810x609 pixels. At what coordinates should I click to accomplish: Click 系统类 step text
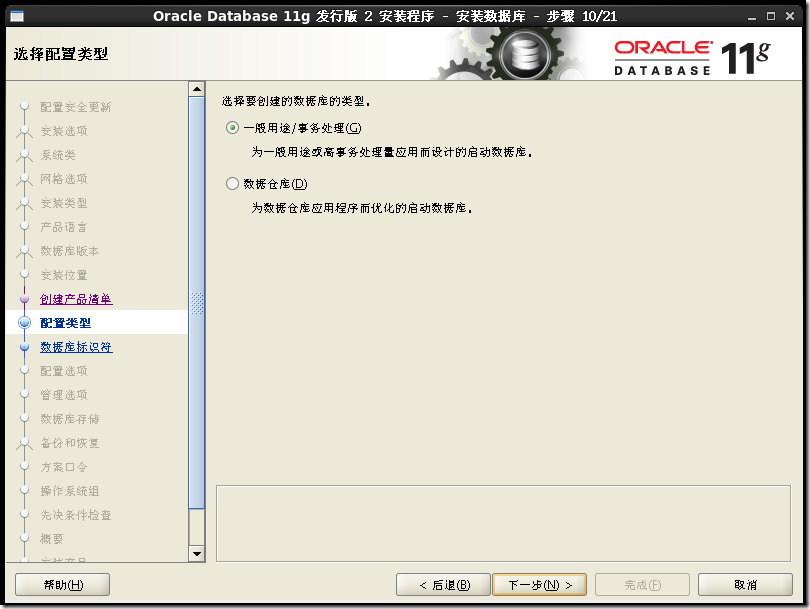(x=58, y=155)
